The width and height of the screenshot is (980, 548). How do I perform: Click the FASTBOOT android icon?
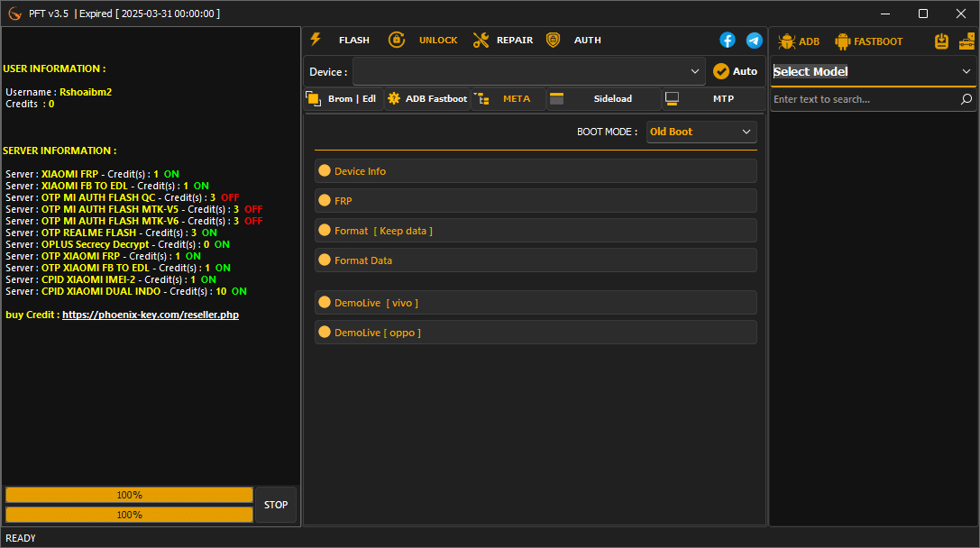(x=843, y=41)
